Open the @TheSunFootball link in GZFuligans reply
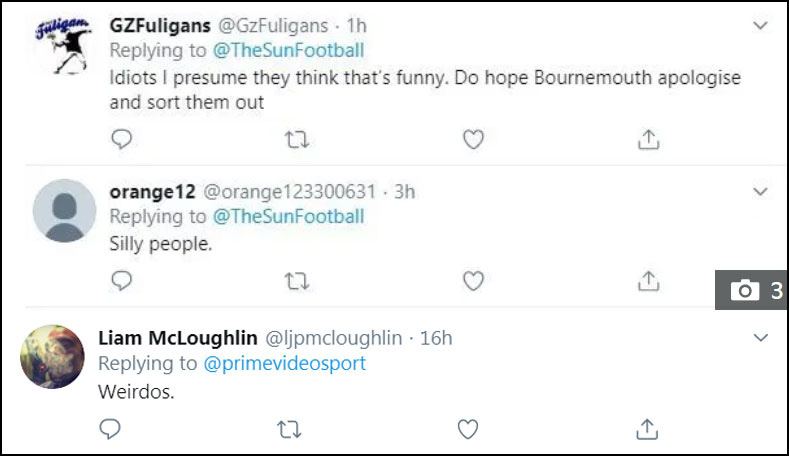The image size is (789, 456). pos(288,50)
